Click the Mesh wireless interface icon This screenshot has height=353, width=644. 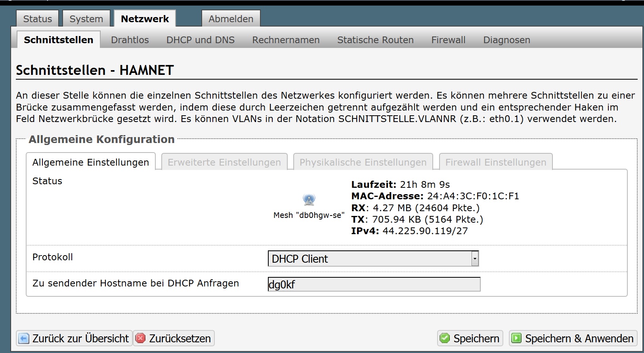309,199
